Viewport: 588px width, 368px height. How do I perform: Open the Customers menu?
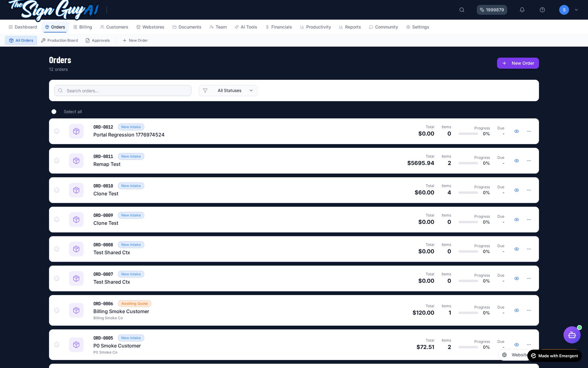coord(114,27)
